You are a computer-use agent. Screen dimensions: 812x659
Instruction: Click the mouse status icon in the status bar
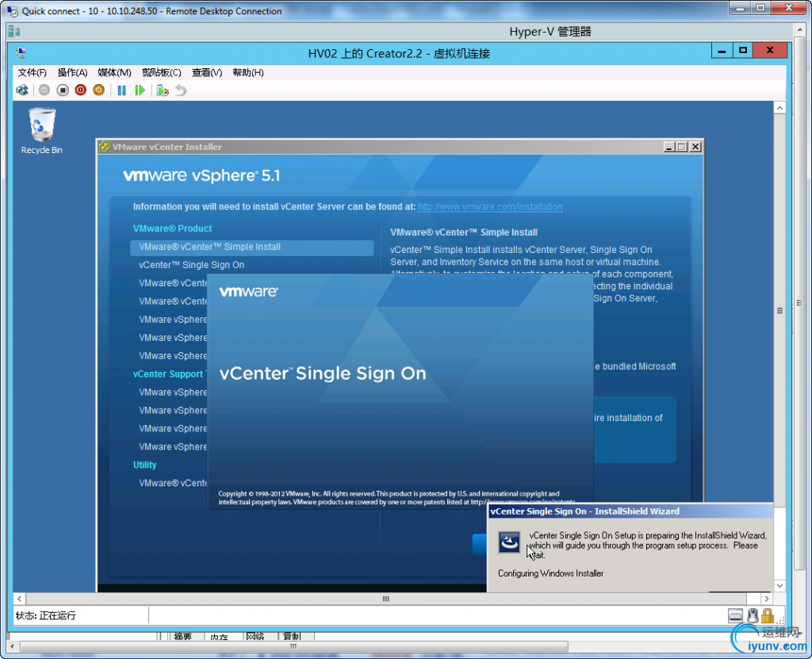click(x=753, y=616)
